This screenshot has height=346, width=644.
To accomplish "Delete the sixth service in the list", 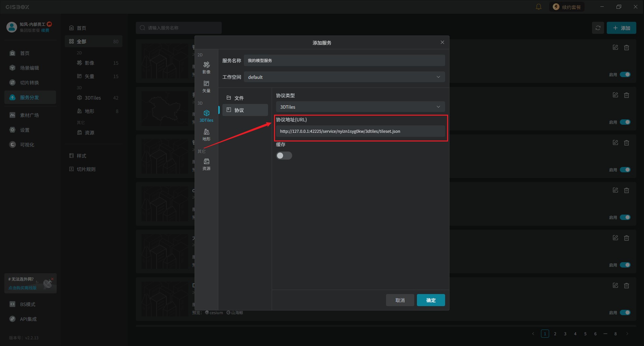I will 627,285.
